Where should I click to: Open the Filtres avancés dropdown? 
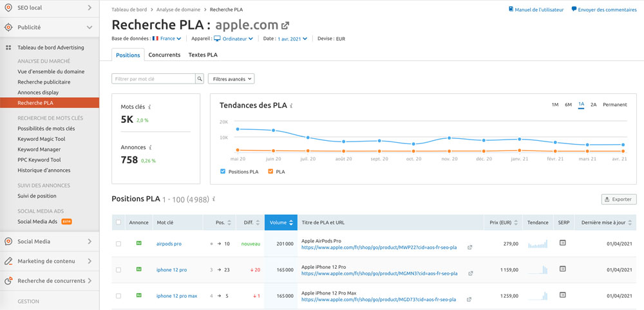[x=231, y=78]
